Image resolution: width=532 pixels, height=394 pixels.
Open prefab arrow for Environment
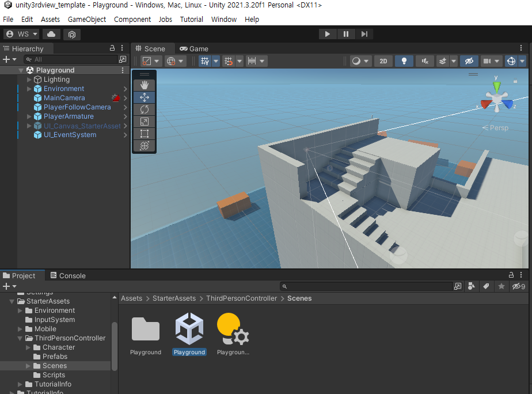pos(125,89)
